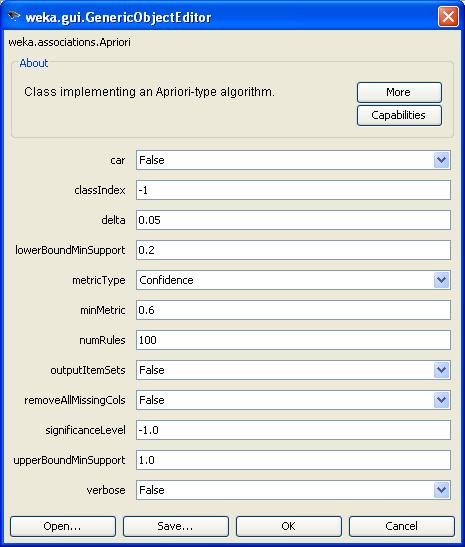Click the lowerBoundMinSupport label
Image resolution: width=465 pixels, height=547 pixels.
pyautogui.click(x=70, y=250)
